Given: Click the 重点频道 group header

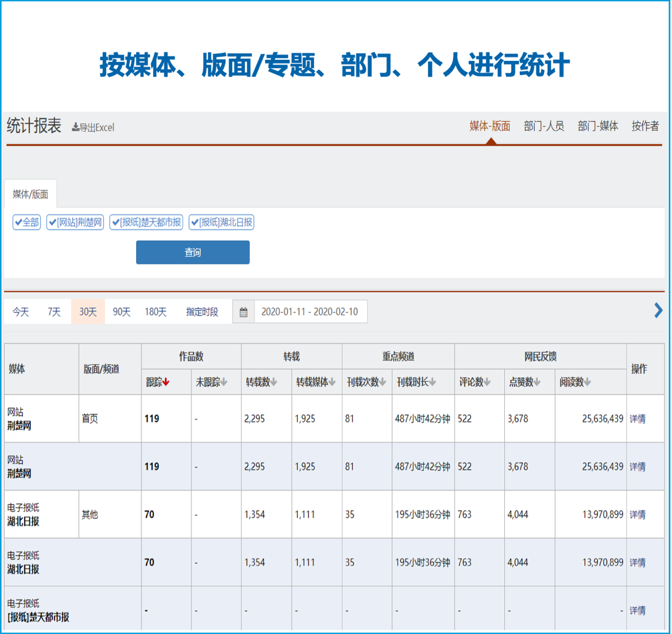Looking at the screenshot, I should (398, 357).
